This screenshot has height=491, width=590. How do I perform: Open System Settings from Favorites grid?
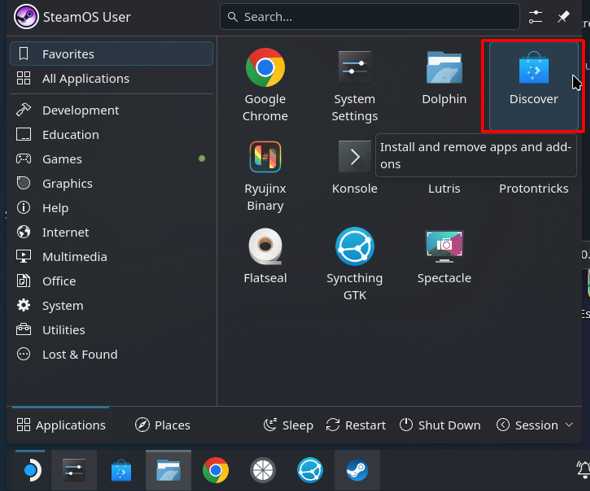tap(354, 85)
